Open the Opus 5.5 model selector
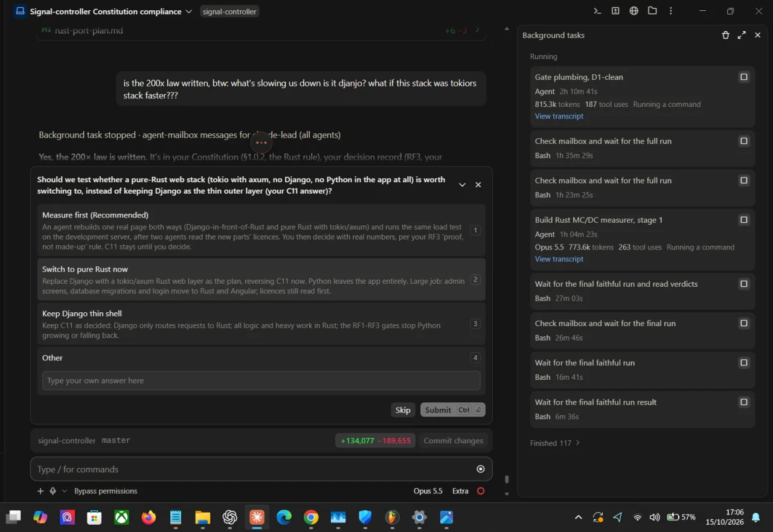The width and height of the screenshot is (773, 532). (x=428, y=491)
